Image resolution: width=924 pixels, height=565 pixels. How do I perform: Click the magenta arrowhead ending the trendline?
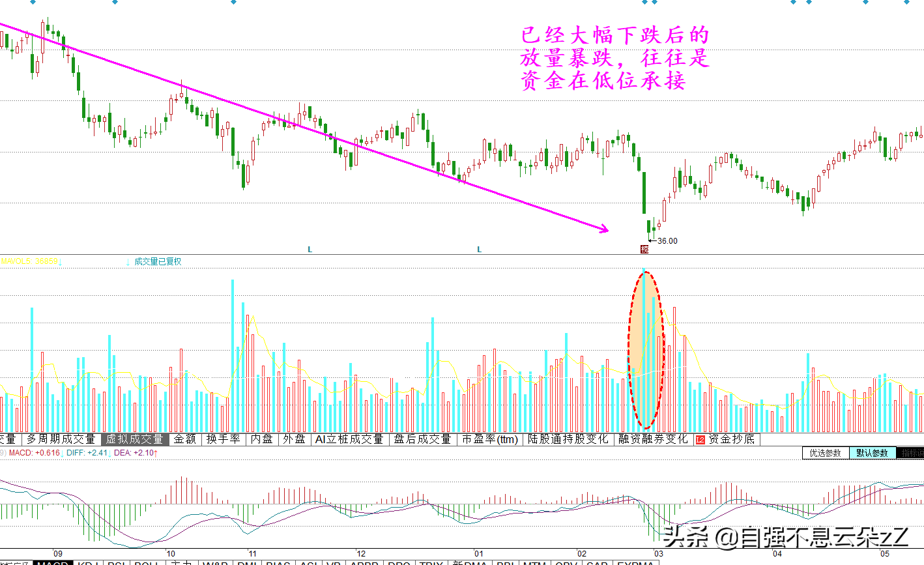pyautogui.click(x=603, y=228)
